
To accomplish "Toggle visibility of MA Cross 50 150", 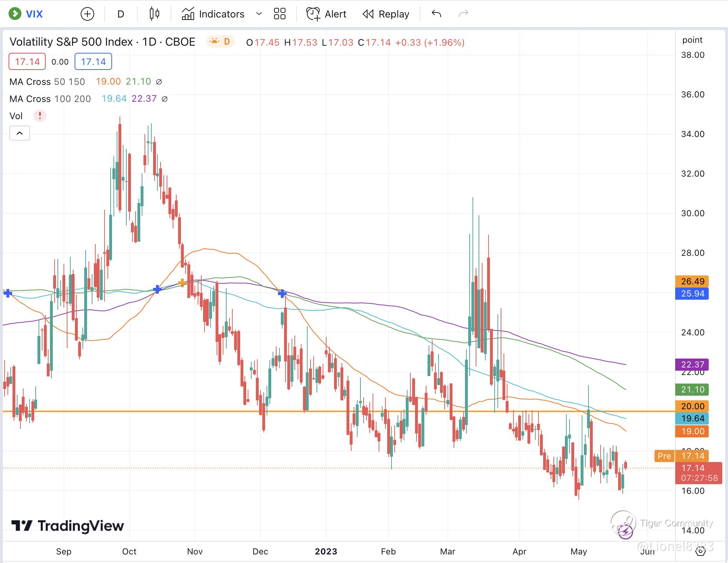I will tap(159, 82).
